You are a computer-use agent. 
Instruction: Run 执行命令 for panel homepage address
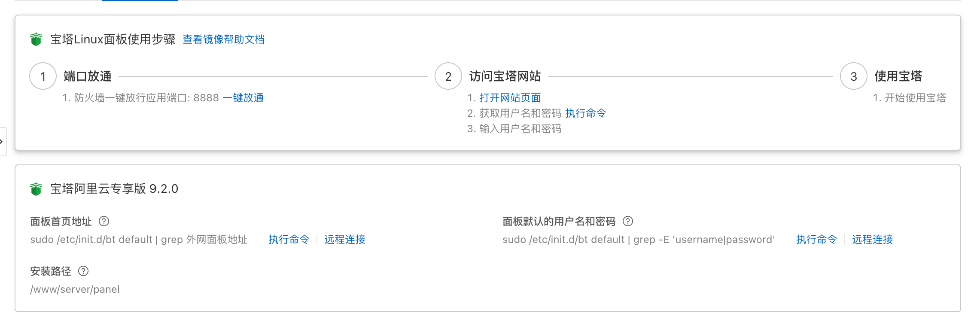[x=289, y=240]
